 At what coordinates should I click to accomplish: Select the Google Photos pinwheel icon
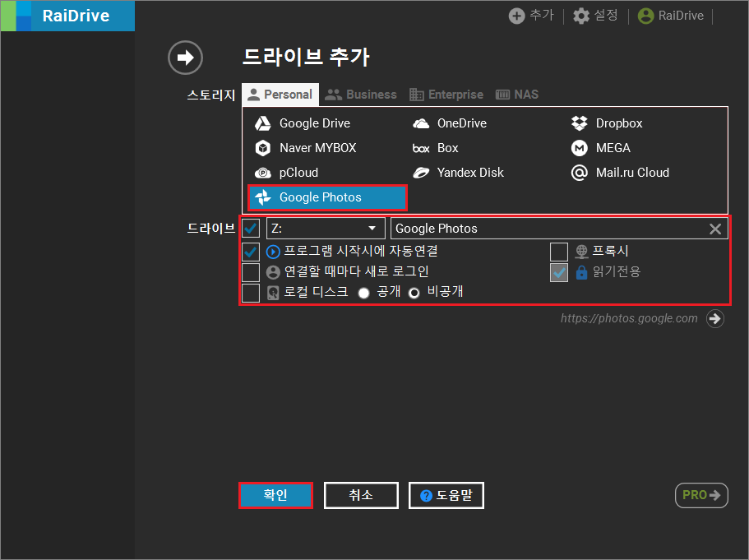(263, 197)
